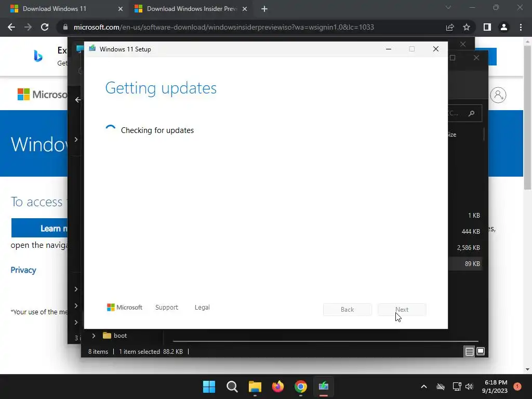Click Back in Windows 11 Setup
Screen dimensions: 532x399
[x=347, y=310]
